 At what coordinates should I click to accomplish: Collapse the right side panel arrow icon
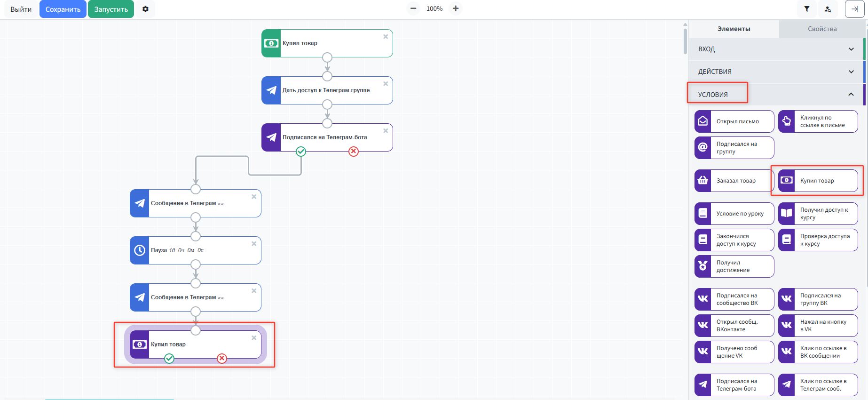tap(854, 9)
